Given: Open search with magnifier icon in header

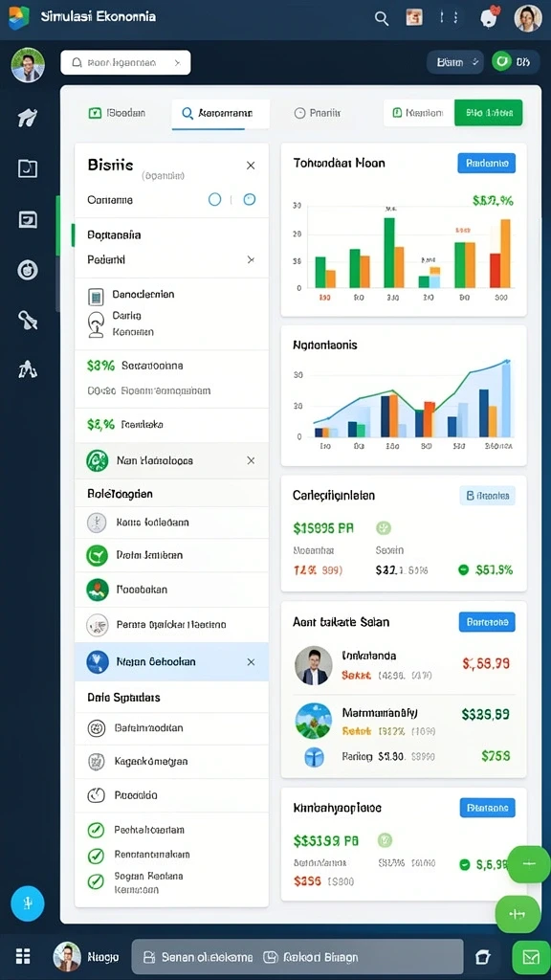Looking at the screenshot, I should point(381,18).
